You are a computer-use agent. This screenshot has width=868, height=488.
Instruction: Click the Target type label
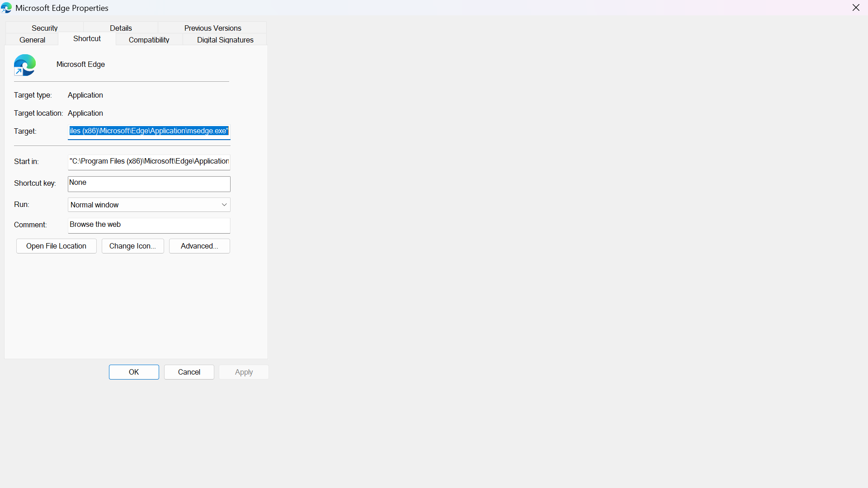pos(33,95)
